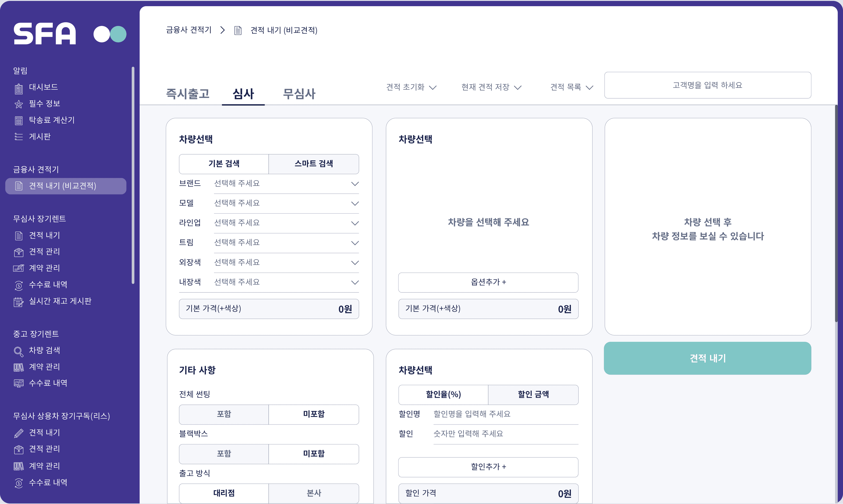Viewport: 843px width, 504px height.
Task: Switch to the 무심사 tab
Action: pos(299,94)
